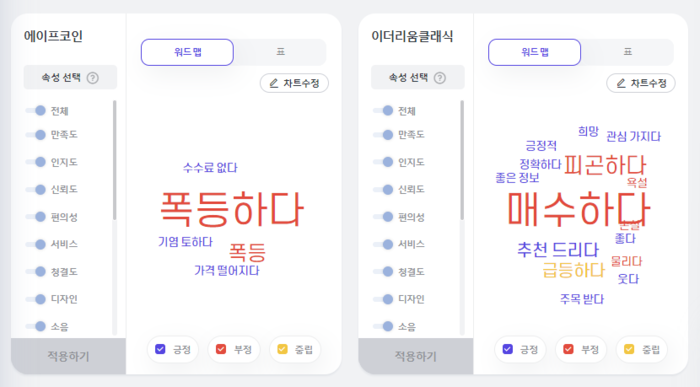
Task: Switch to the 표 tab in 에이프코인 panel
Action: (x=280, y=52)
